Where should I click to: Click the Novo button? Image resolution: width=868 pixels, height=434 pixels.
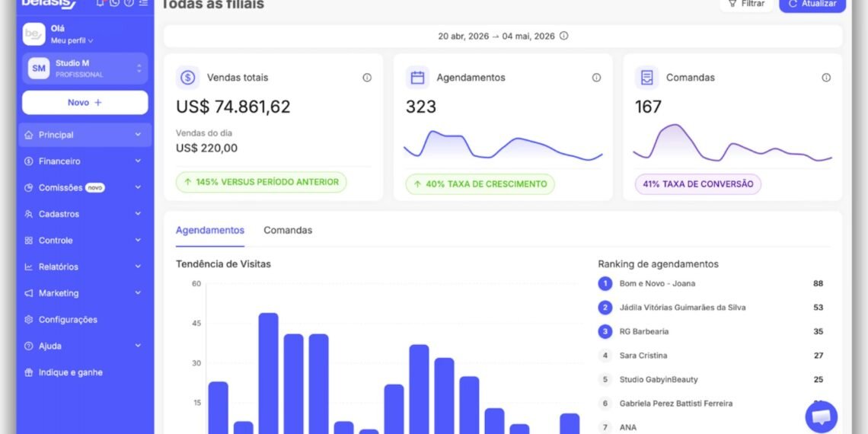[85, 103]
